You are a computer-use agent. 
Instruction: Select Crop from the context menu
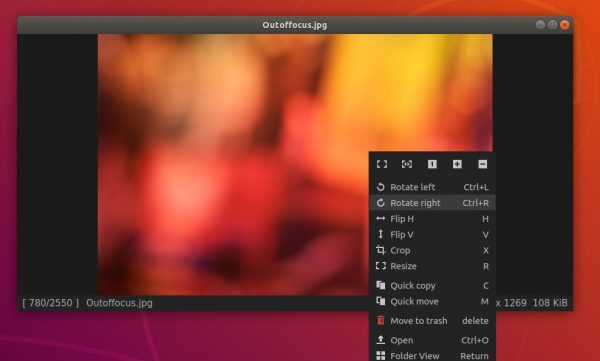coord(432,250)
